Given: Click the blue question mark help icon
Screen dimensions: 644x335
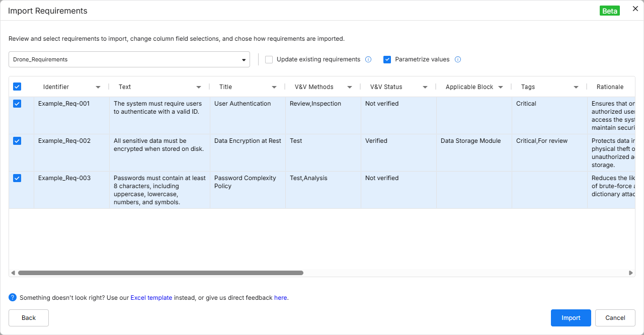Looking at the screenshot, I should click(x=13, y=297).
